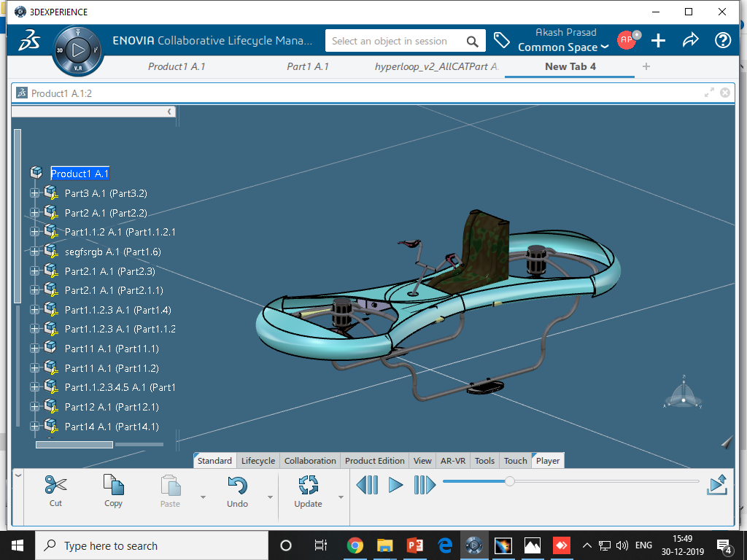747x560 pixels.
Task: Open the Common Space dropdown
Action: (563, 47)
